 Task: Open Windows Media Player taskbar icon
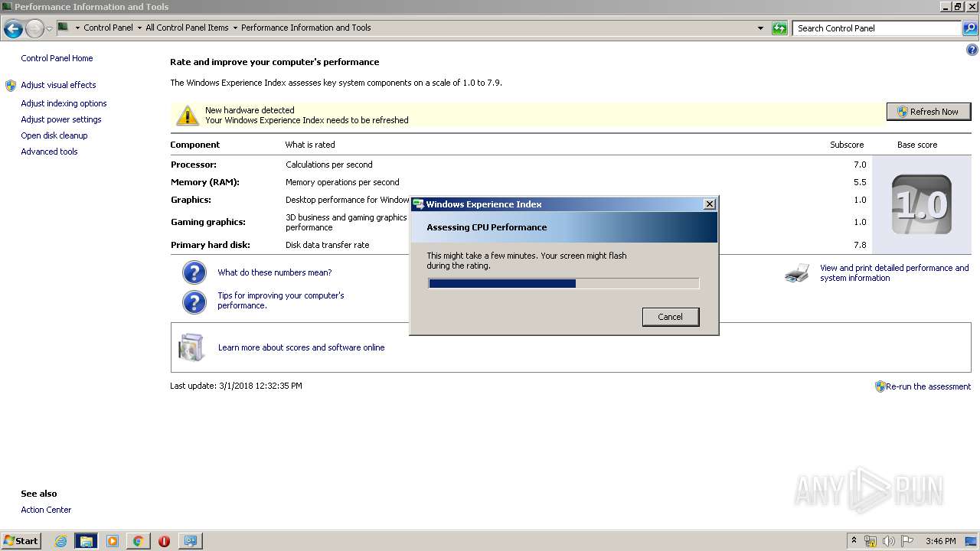[113, 541]
